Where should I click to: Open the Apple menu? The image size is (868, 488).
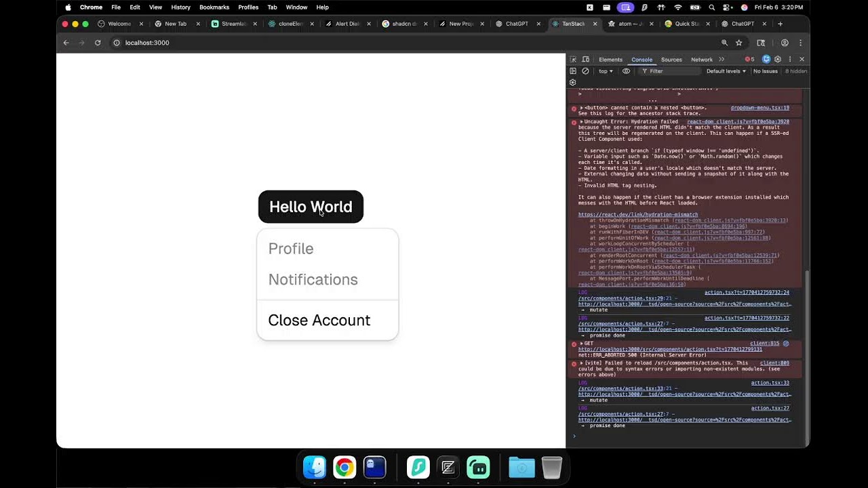pyautogui.click(x=68, y=7)
